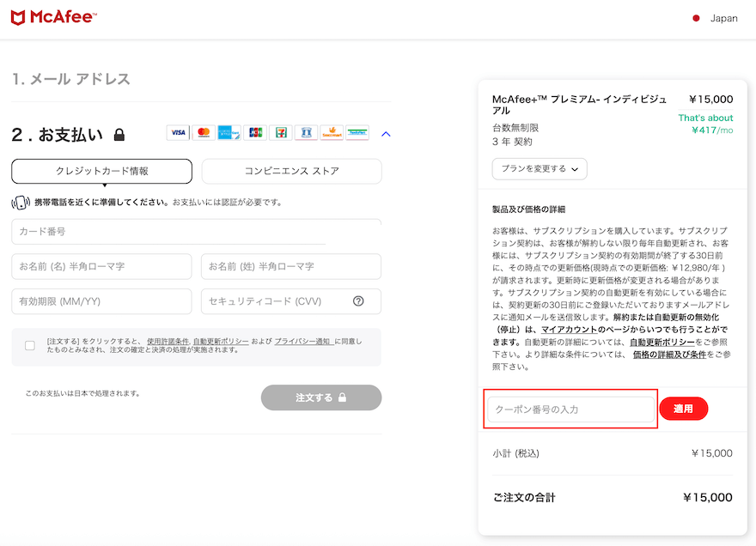Click the 台数無制限 text

515,128
